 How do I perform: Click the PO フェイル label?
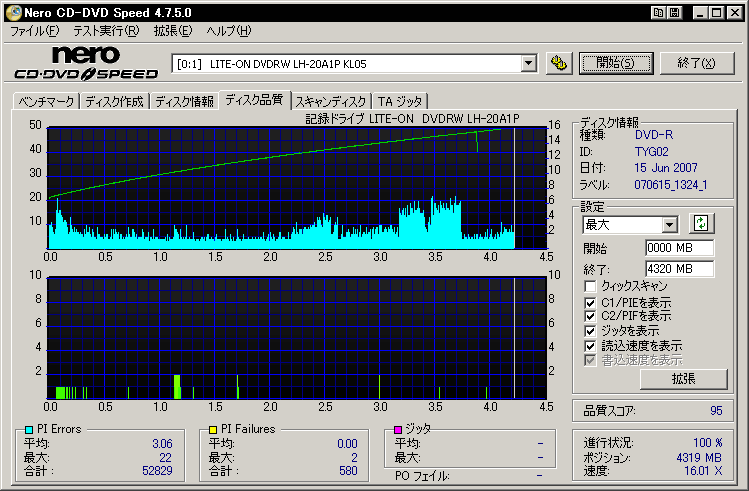click(422, 476)
